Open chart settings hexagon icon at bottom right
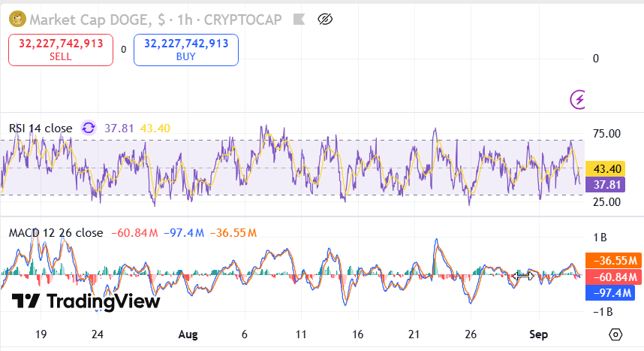 tap(615, 334)
